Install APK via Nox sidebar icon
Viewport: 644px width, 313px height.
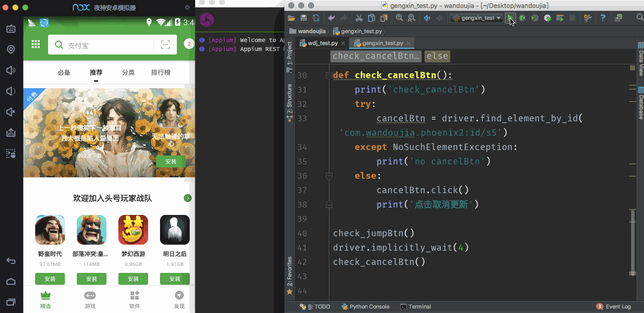click(x=11, y=133)
